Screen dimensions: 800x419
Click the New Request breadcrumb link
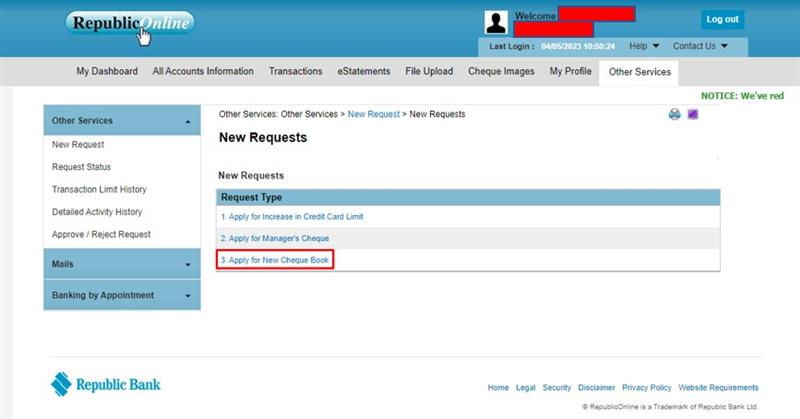[373, 115]
